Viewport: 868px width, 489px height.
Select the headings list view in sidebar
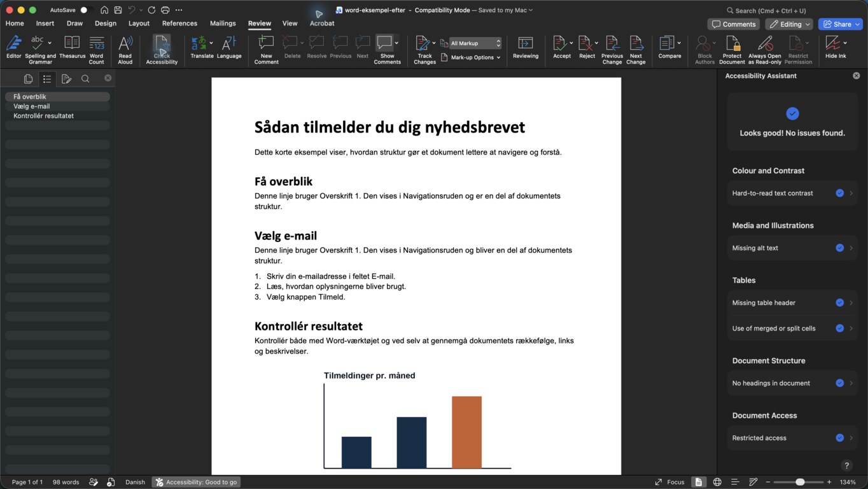click(x=47, y=79)
